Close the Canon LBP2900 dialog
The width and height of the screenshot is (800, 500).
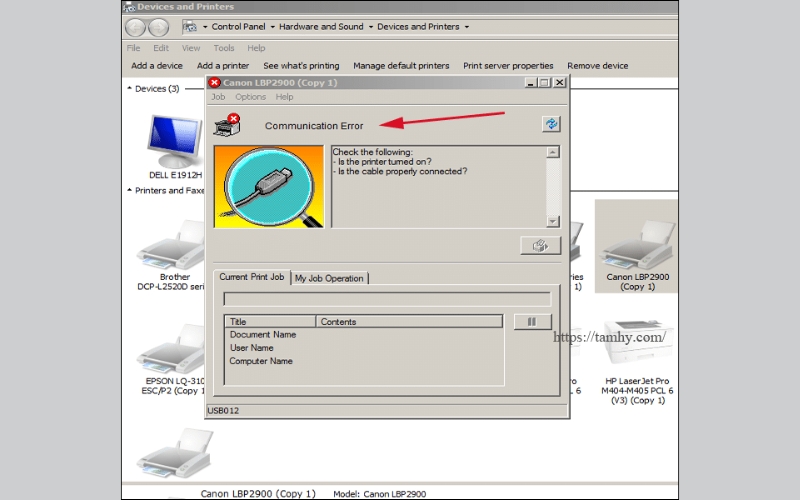(x=560, y=83)
